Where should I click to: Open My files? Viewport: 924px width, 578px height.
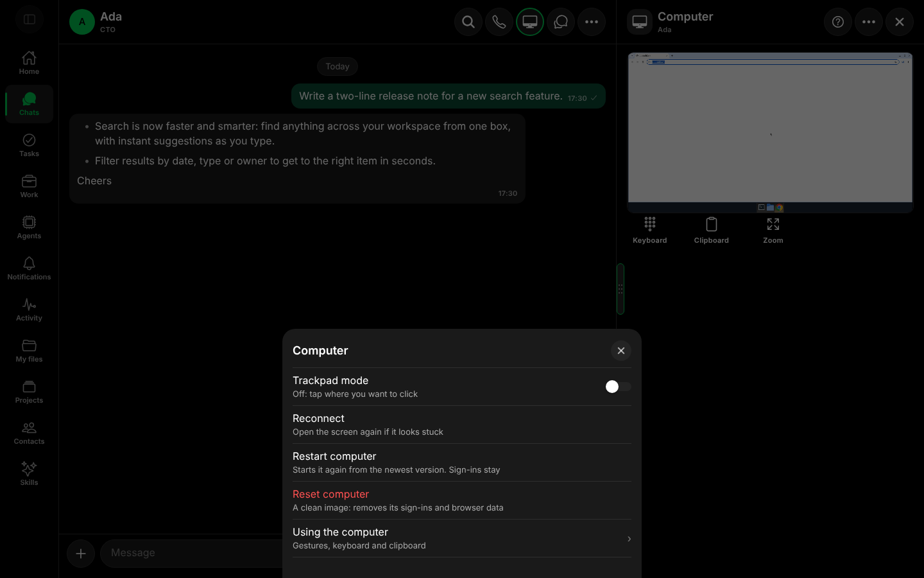tap(29, 351)
